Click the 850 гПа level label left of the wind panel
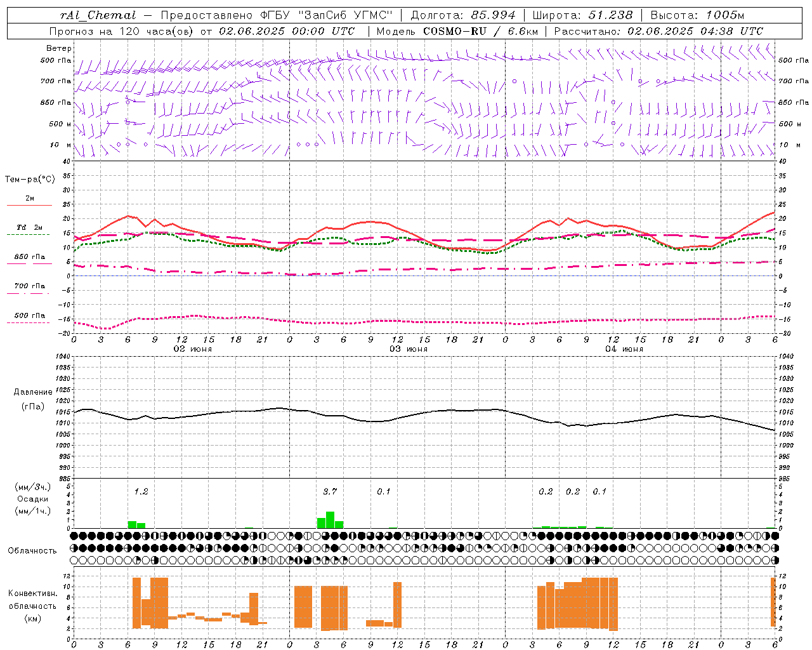 tap(56, 102)
